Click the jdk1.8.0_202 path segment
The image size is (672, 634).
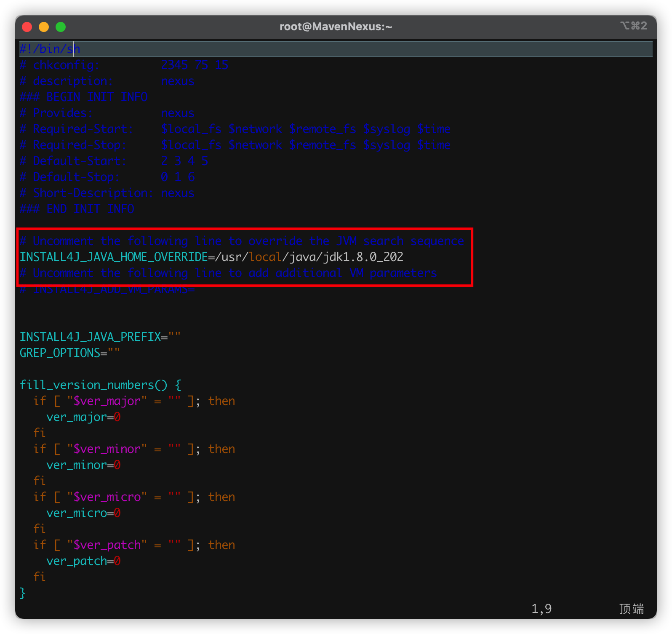tap(363, 257)
